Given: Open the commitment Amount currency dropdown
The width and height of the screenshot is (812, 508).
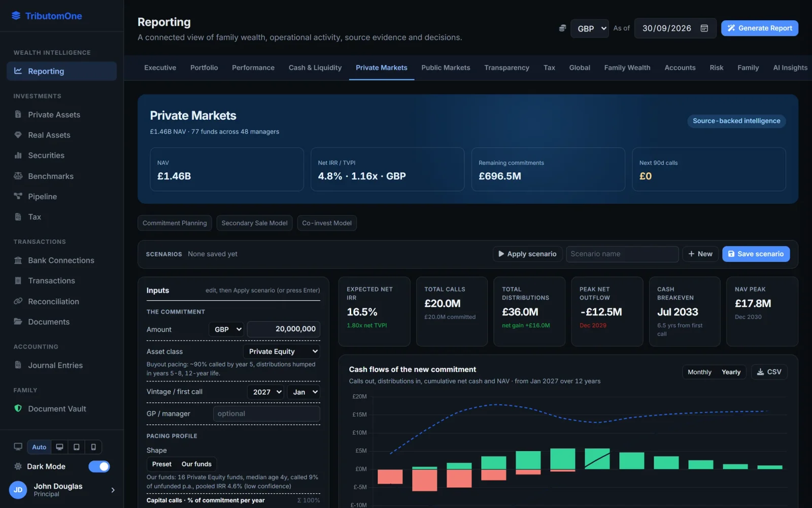Looking at the screenshot, I should tap(226, 329).
